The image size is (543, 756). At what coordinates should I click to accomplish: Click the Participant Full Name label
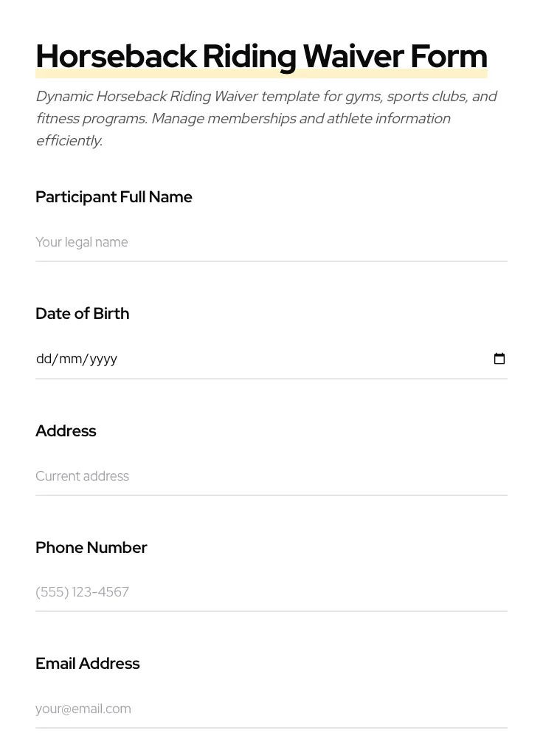tap(114, 197)
